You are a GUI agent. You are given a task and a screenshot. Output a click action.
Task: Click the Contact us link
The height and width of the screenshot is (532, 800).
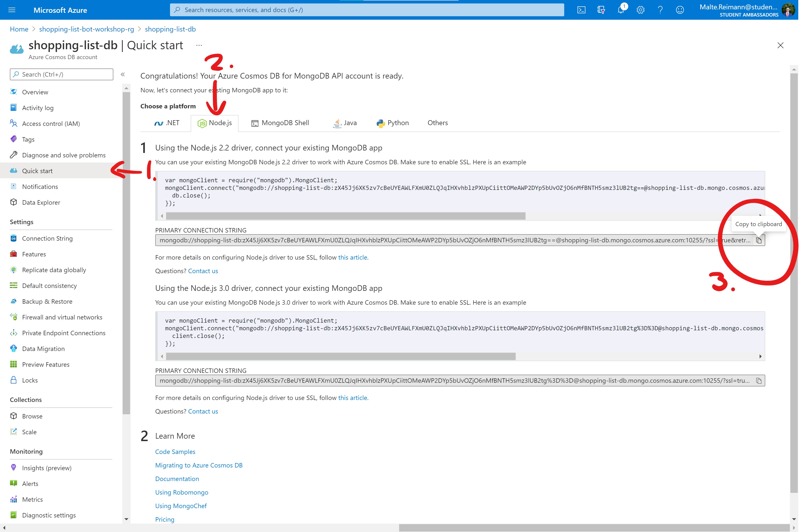click(203, 271)
